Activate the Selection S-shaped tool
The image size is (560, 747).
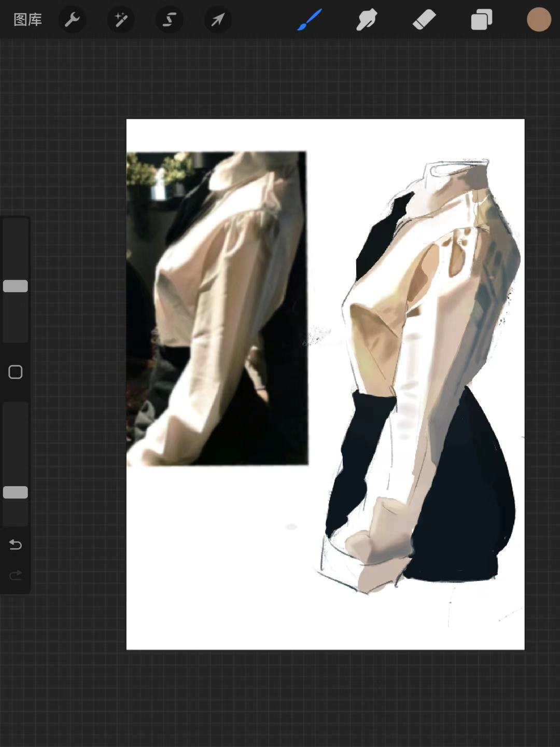(x=170, y=20)
